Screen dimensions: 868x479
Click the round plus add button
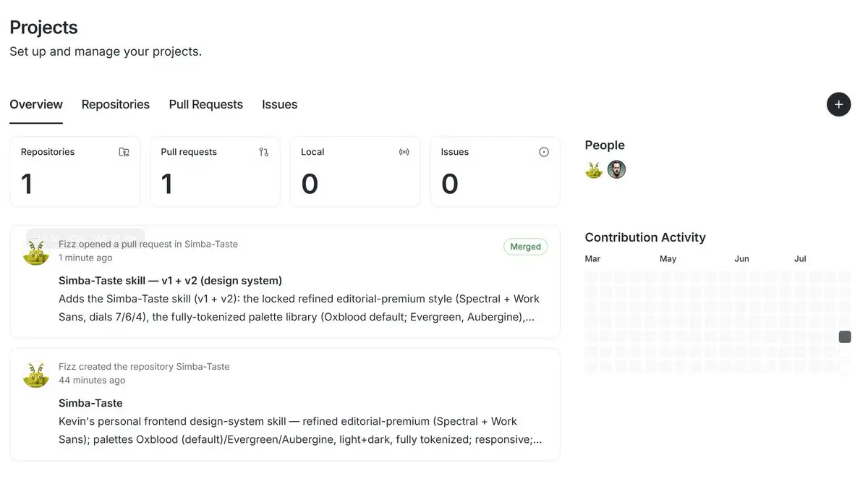(838, 104)
